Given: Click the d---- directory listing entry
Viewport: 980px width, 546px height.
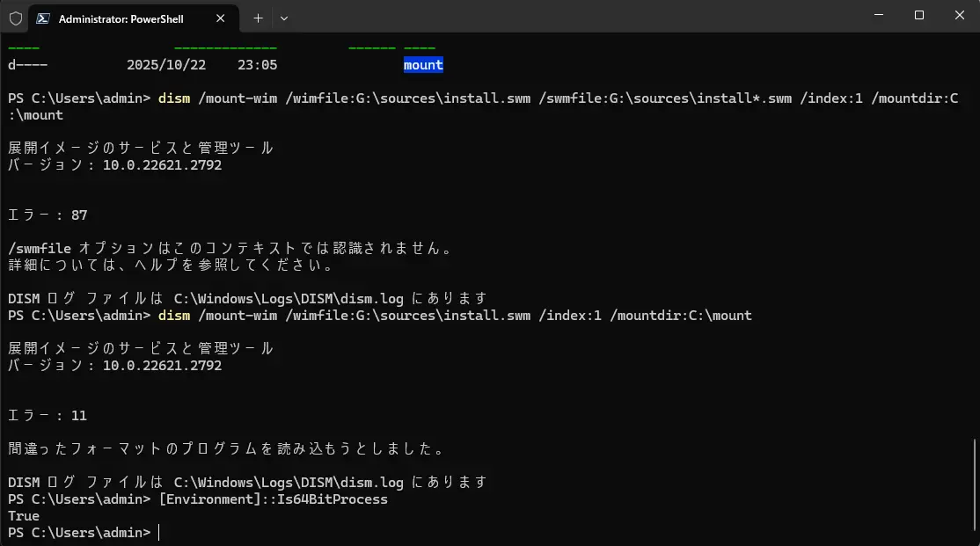Looking at the screenshot, I should pyautogui.click(x=26, y=64).
